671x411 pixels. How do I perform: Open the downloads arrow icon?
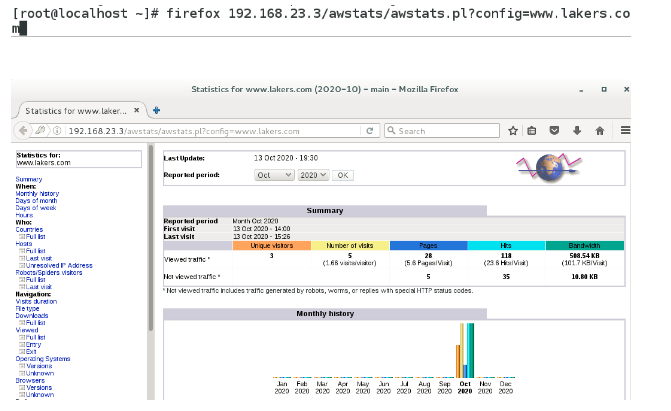tap(577, 131)
